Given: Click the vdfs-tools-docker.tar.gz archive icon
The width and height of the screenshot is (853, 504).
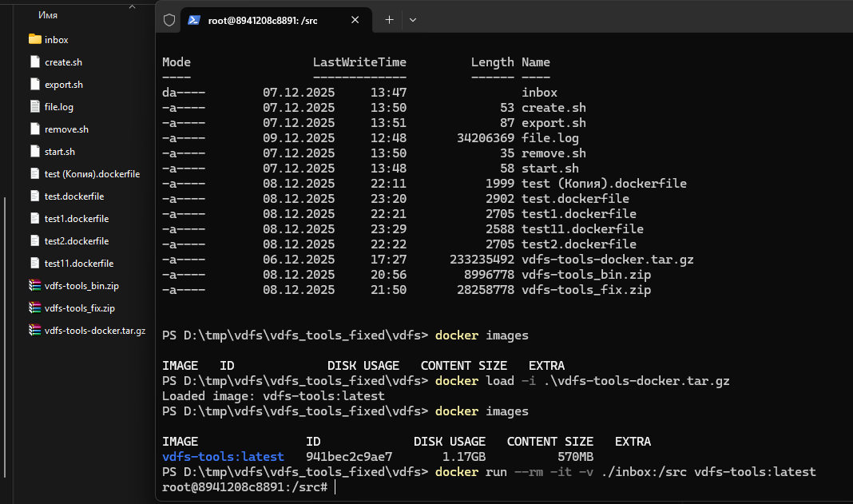Looking at the screenshot, I should [x=35, y=329].
